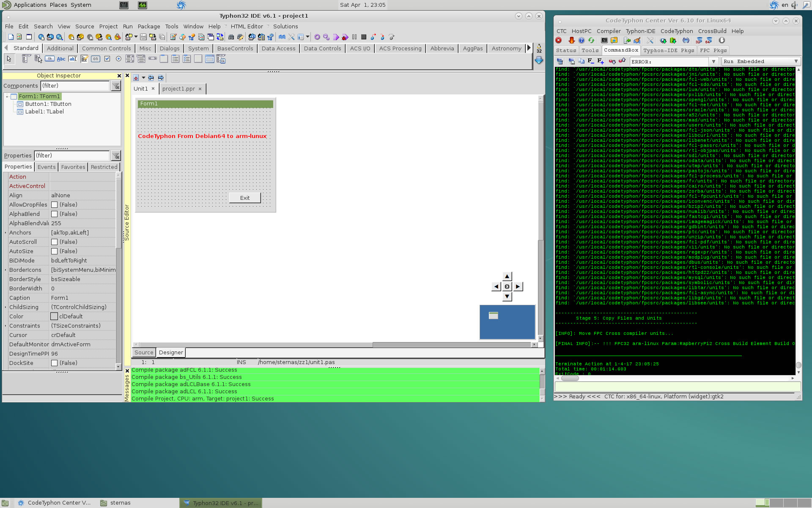Open the CrossBuild menu in CodeTyphon Center
The height and width of the screenshot is (508, 812).
click(712, 31)
